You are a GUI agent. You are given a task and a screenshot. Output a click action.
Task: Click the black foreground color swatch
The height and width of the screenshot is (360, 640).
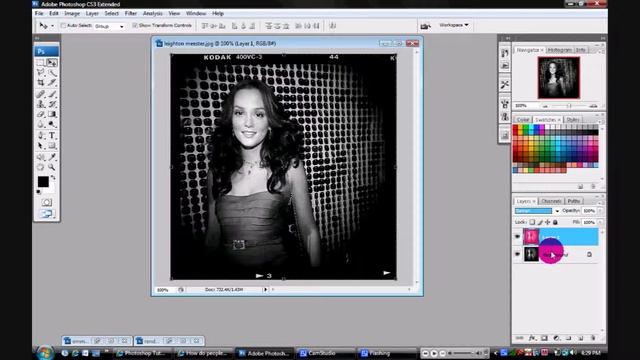coord(43,182)
